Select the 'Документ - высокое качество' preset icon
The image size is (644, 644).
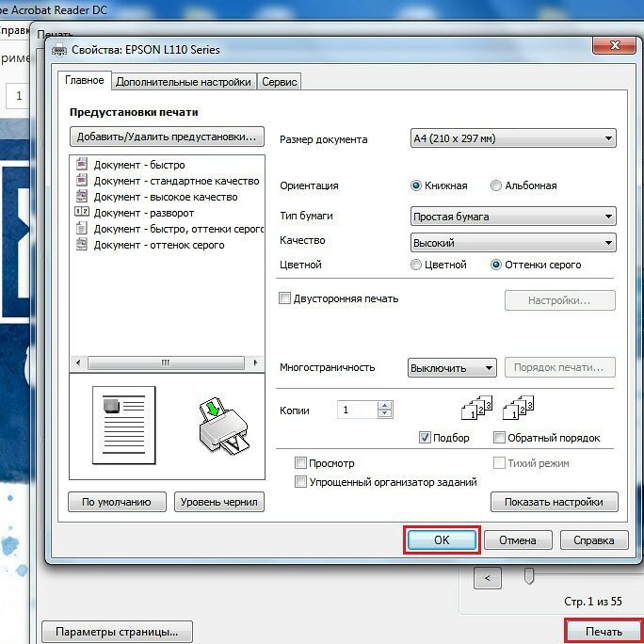tap(82, 196)
